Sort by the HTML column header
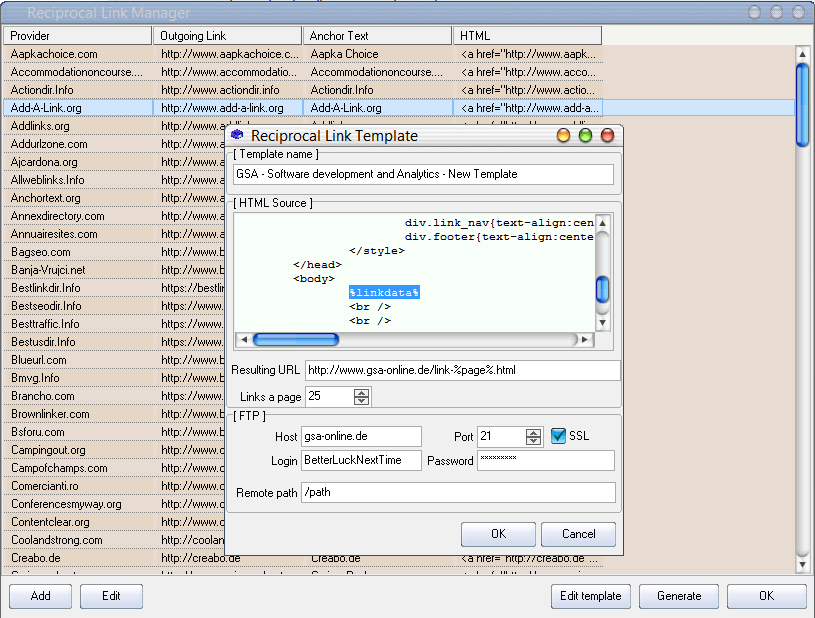The height and width of the screenshot is (618, 815). coord(527,36)
